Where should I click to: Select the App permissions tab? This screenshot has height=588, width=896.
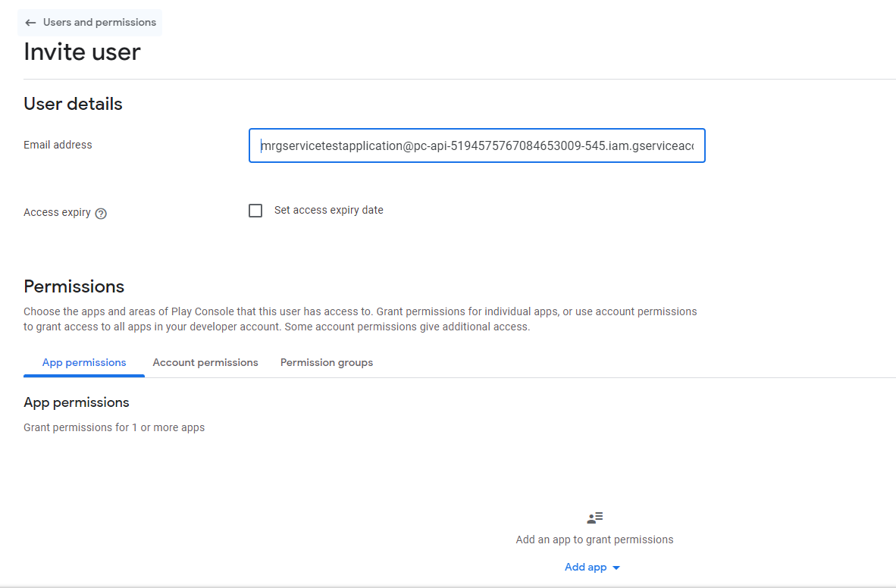click(x=83, y=362)
